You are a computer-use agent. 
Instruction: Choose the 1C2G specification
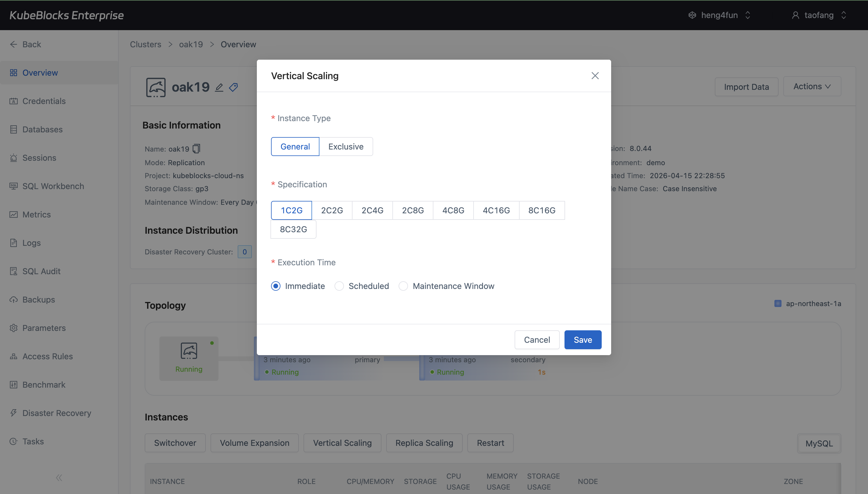[x=291, y=210]
